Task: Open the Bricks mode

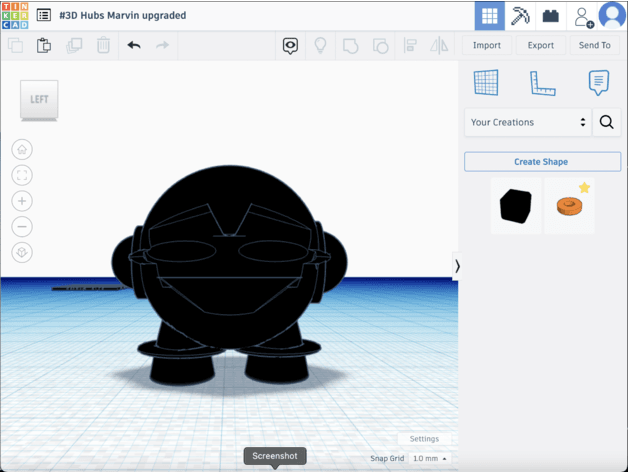Action: coord(551,16)
